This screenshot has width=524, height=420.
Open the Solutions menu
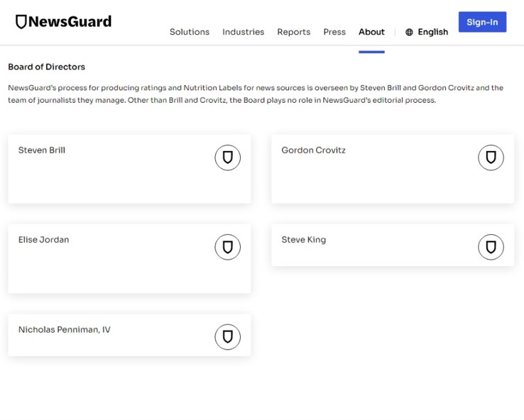pos(190,32)
